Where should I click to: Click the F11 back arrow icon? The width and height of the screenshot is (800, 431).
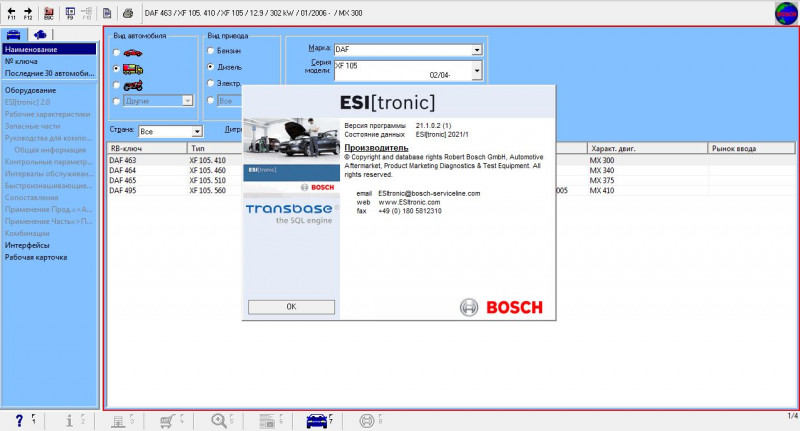point(11,13)
